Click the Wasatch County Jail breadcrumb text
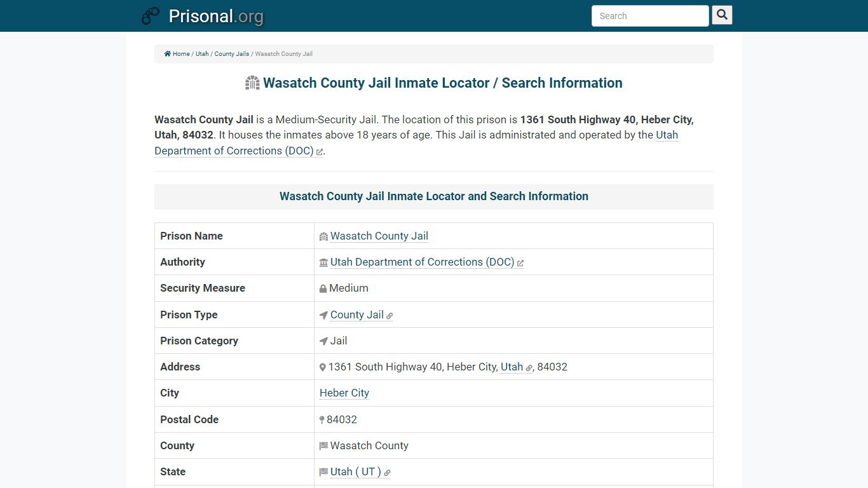 click(x=283, y=54)
